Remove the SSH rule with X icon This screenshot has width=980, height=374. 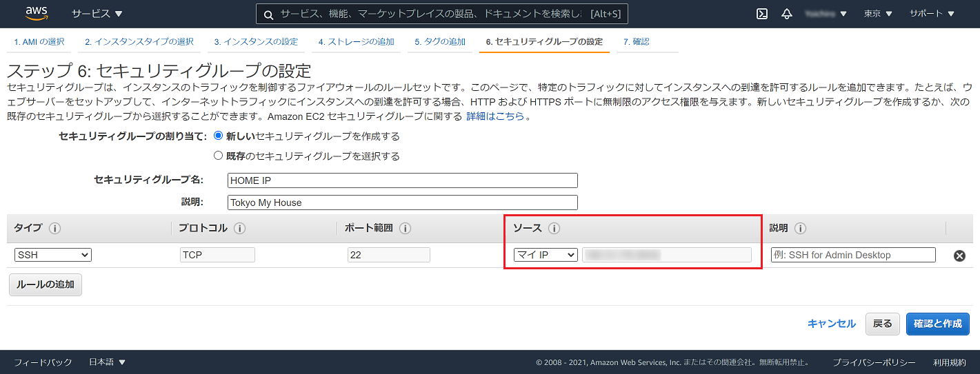pos(959,256)
